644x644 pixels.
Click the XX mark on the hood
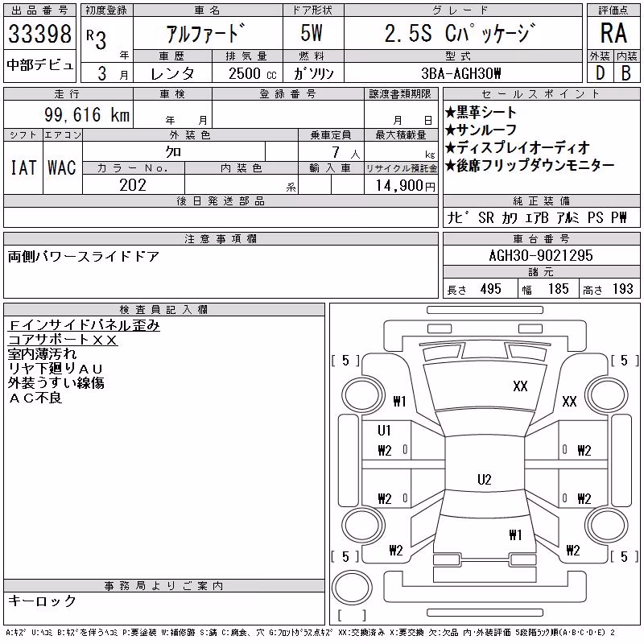[520, 386]
